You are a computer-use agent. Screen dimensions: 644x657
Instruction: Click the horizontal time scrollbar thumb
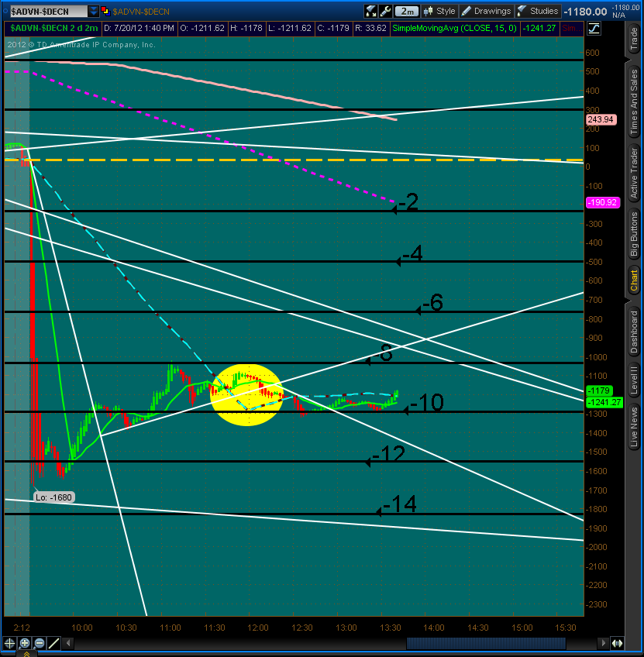click(x=486, y=642)
